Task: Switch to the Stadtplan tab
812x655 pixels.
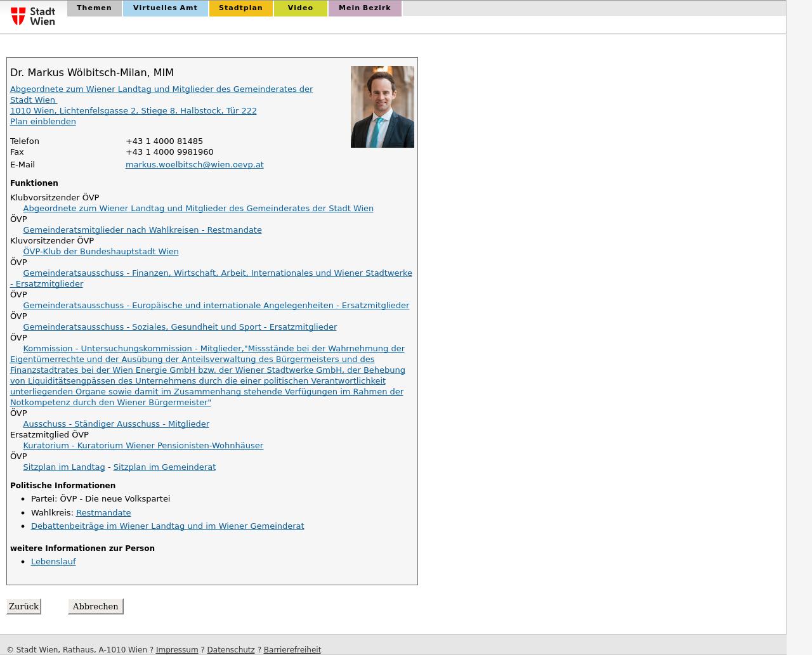Action: (241, 8)
